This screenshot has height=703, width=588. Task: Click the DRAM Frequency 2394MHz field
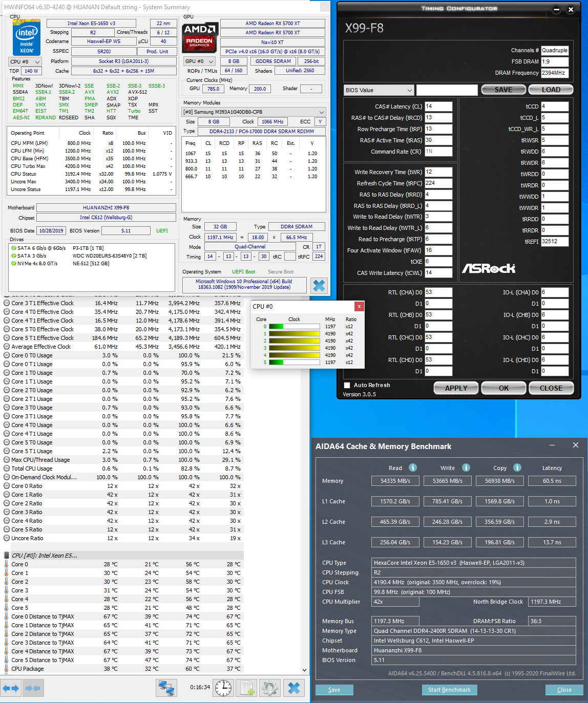point(555,73)
